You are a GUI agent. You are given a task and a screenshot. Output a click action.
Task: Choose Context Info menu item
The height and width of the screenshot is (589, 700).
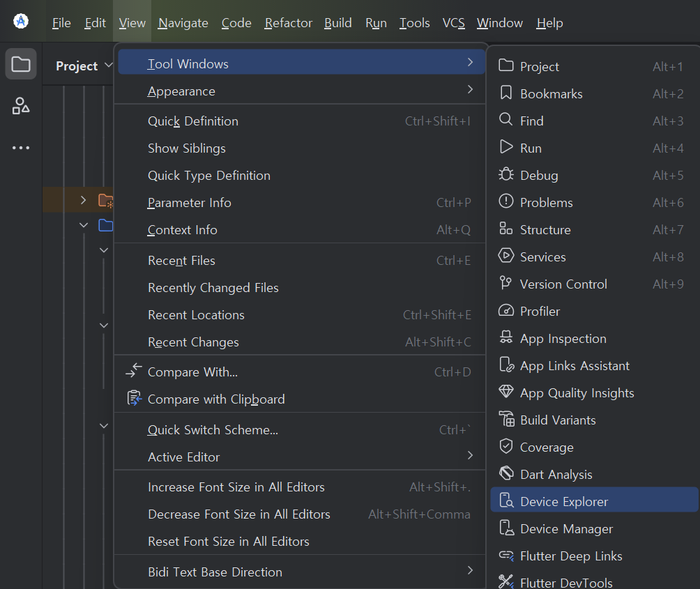point(300,230)
